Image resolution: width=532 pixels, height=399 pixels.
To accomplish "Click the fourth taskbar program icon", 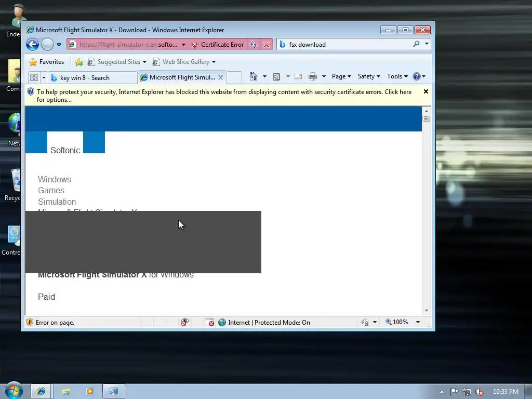I will tap(114, 391).
